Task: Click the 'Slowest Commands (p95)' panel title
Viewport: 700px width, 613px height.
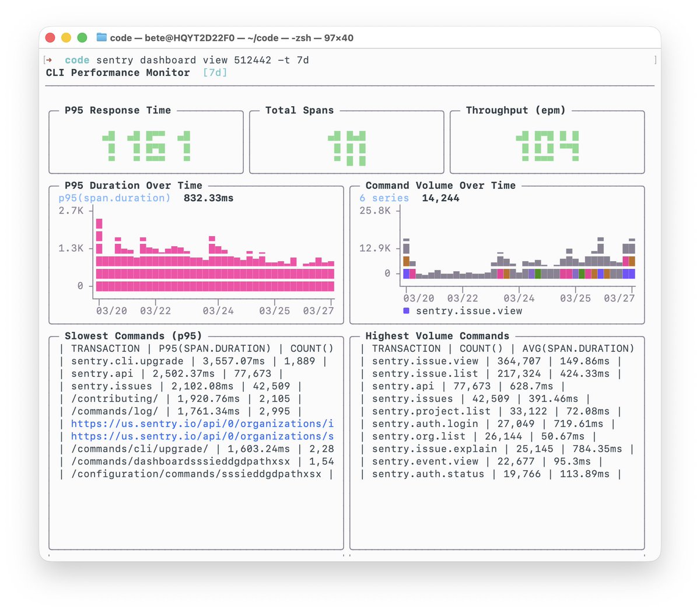Action: [134, 336]
